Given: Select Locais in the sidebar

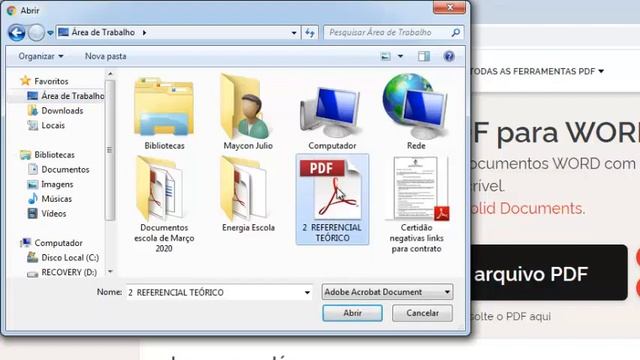Looking at the screenshot, I should 46,125.
